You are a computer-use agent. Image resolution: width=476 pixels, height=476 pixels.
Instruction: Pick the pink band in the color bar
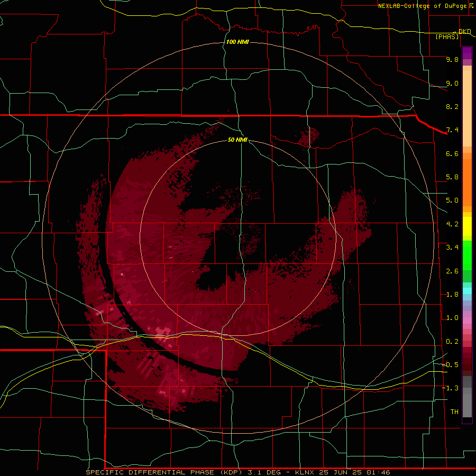pyautogui.click(x=467, y=321)
